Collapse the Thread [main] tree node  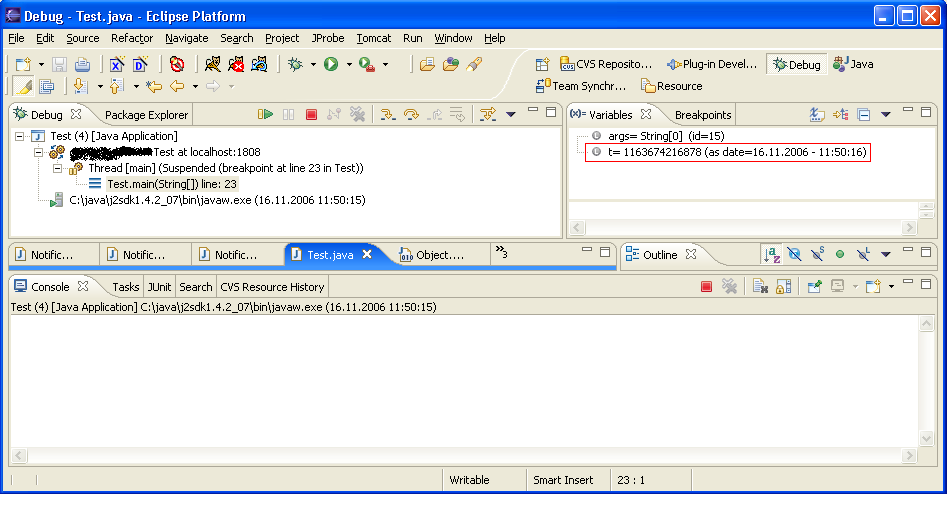click(57, 168)
